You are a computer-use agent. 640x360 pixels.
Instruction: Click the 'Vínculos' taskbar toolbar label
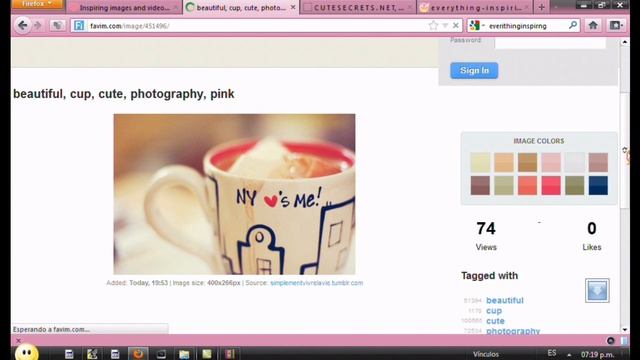pos(486,354)
